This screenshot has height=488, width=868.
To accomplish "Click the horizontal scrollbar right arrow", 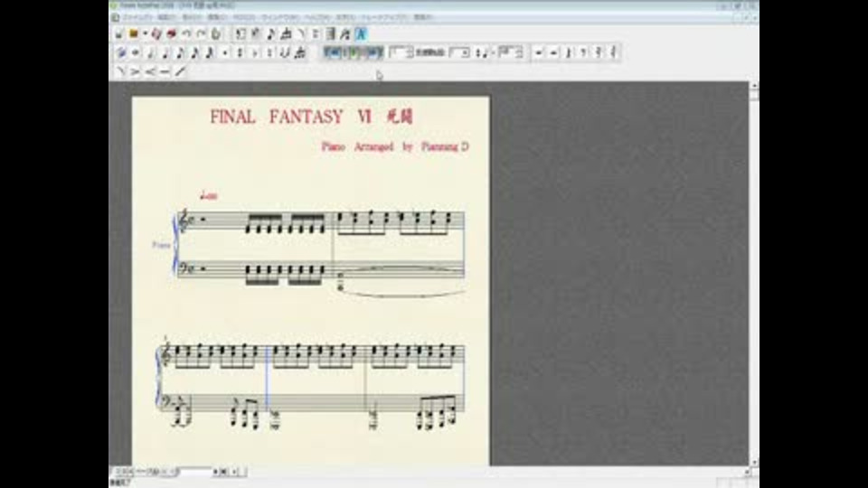I will (746, 472).
